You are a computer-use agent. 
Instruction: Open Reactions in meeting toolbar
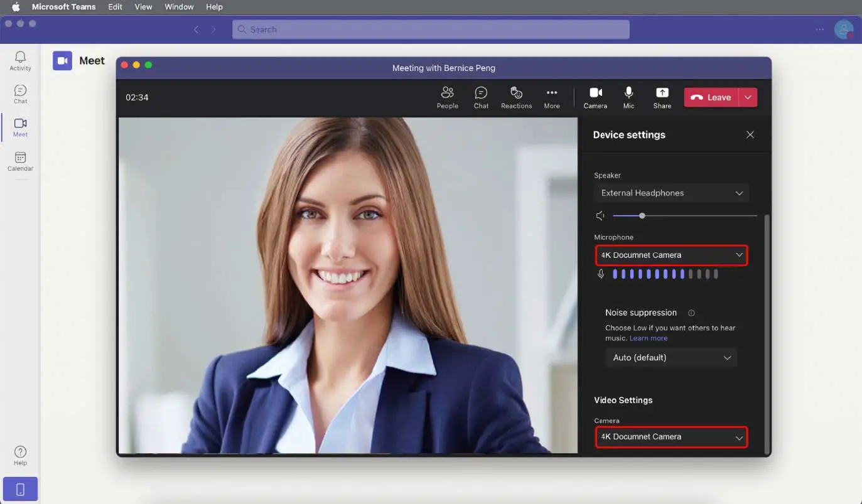(x=516, y=97)
